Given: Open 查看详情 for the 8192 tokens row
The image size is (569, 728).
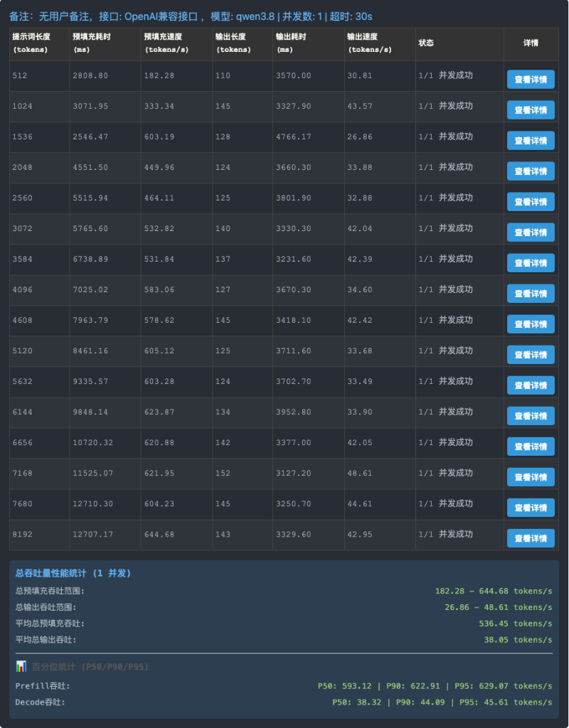Looking at the screenshot, I should tap(531, 539).
